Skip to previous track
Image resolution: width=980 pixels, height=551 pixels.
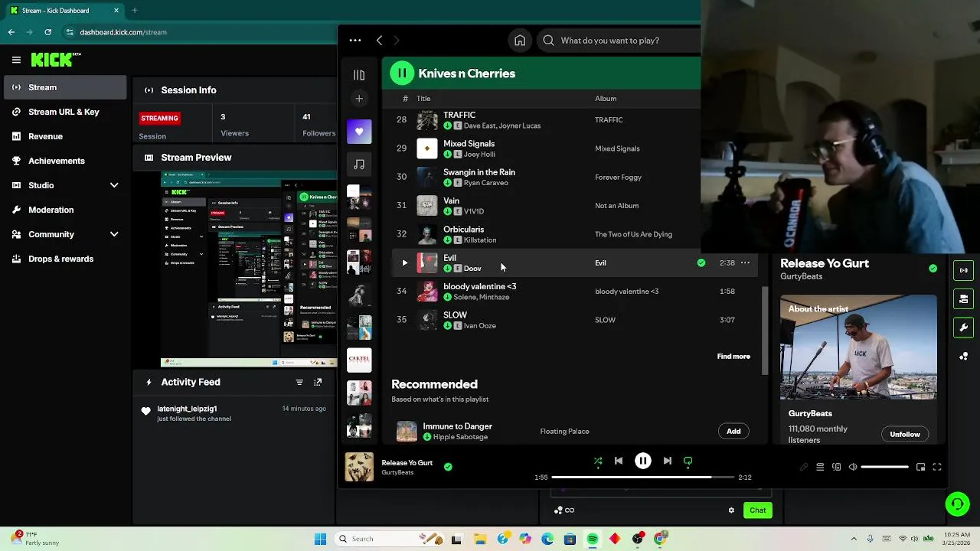coord(619,461)
